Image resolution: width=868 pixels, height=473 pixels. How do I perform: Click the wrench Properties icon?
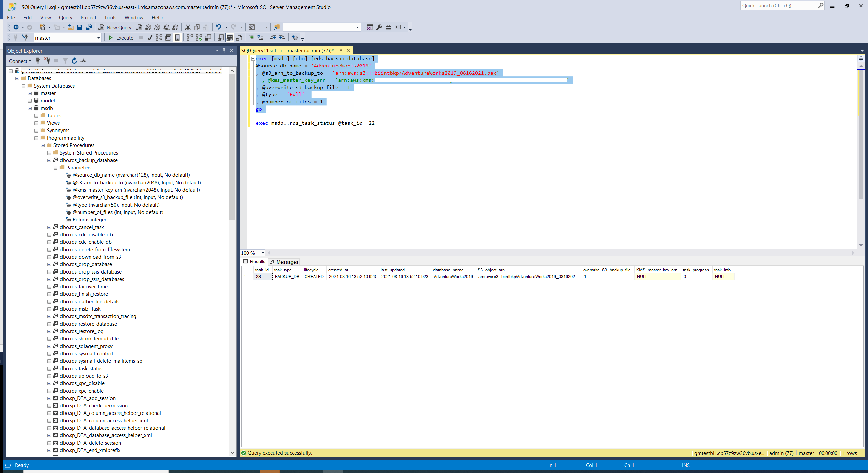379,27
